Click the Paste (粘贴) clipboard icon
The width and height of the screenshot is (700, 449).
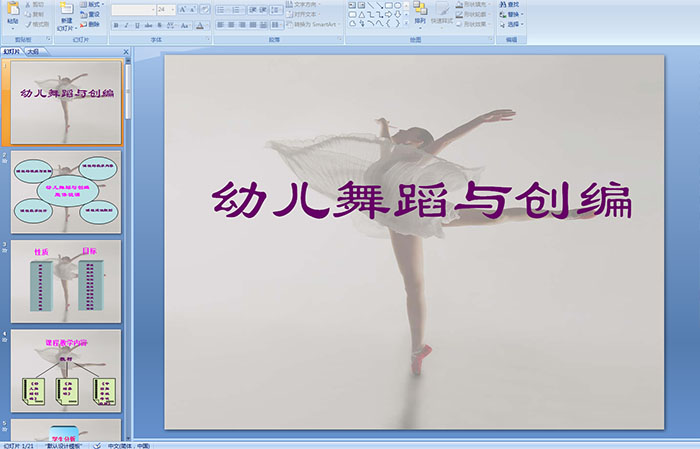coord(13,8)
